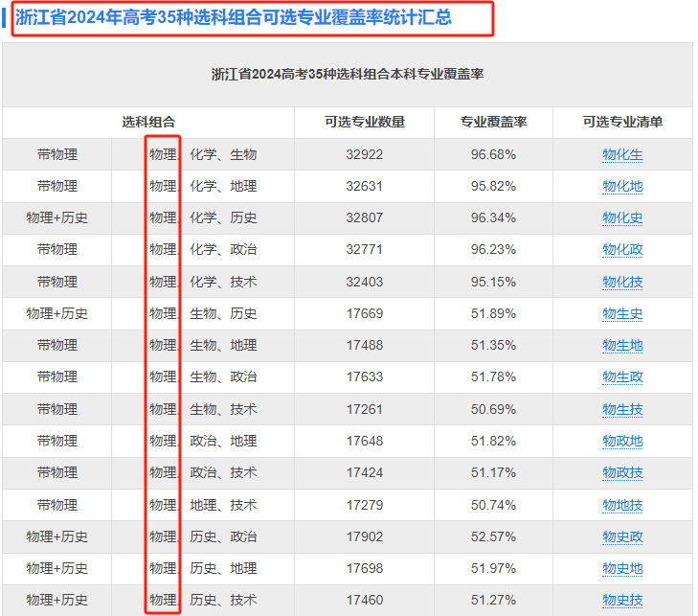Open the 物史技 major list link
This screenshot has width=698, height=616.
(x=622, y=600)
